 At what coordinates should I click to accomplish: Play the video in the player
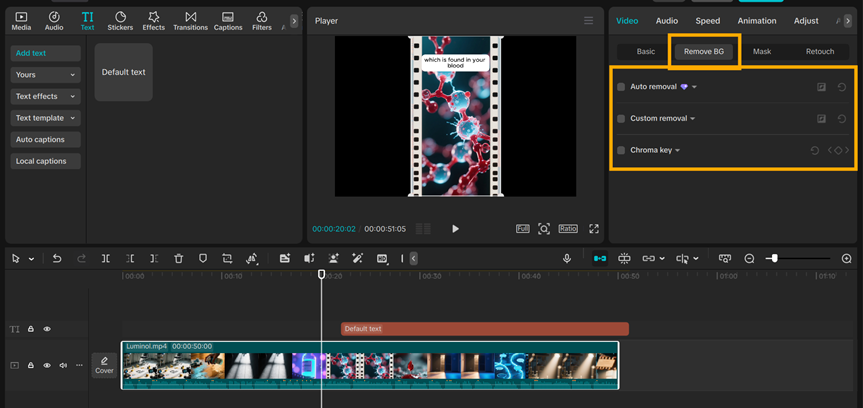click(x=455, y=229)
